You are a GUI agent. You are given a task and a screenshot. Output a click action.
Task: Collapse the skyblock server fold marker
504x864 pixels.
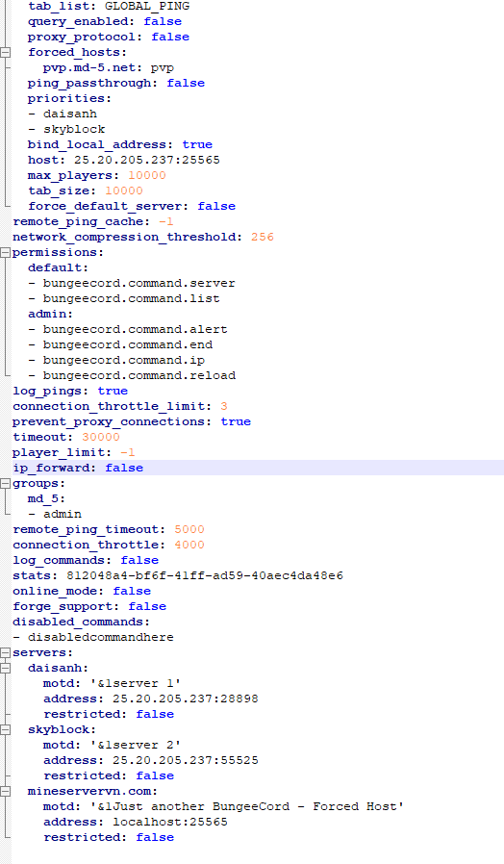(6, 729)
